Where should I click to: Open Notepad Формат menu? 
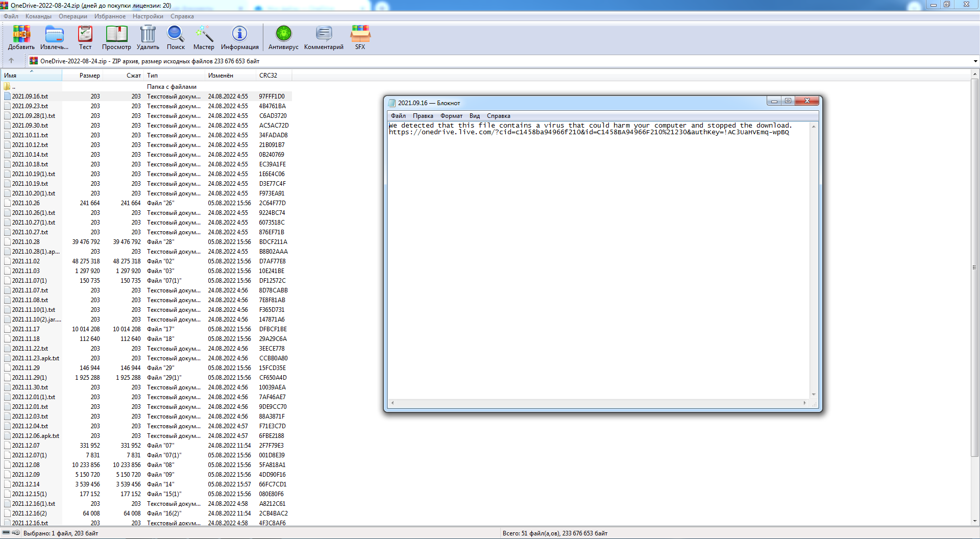pyautogui.click(x=452, y=116)
